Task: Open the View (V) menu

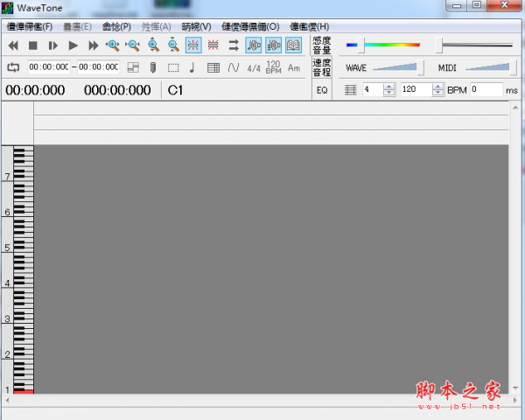Action: [196, 27]
